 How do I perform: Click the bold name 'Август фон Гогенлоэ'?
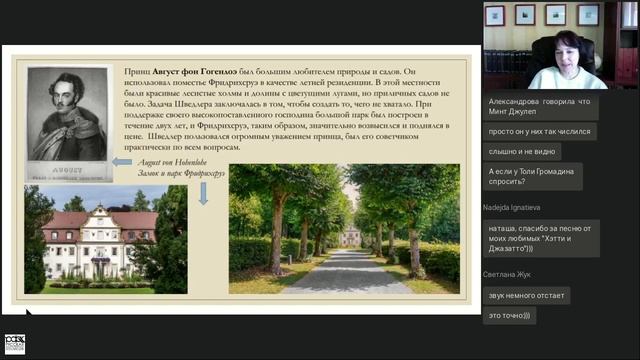[194, 71]
